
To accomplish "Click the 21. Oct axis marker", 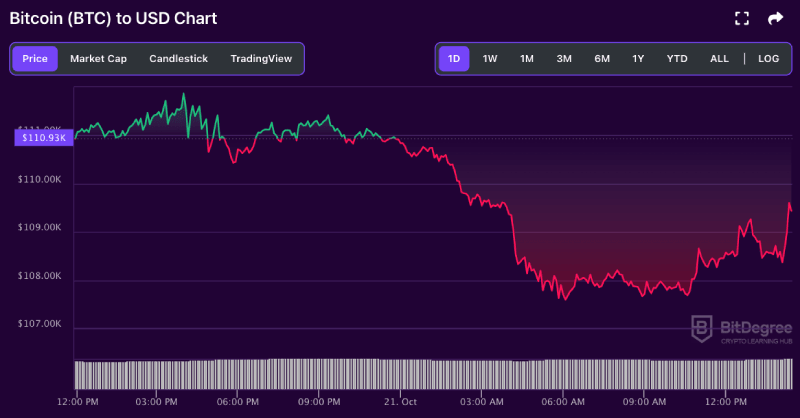I will pos(400,401).
